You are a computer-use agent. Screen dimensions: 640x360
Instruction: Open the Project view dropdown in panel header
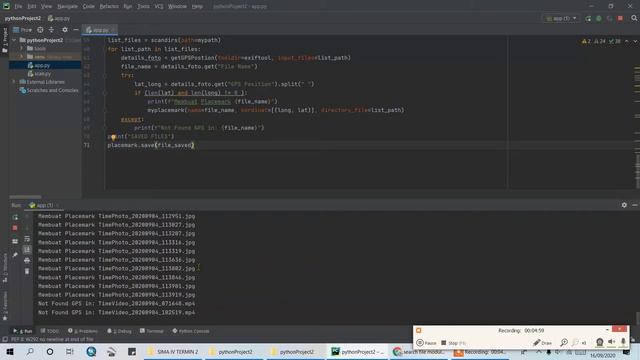tap(22, 30)
